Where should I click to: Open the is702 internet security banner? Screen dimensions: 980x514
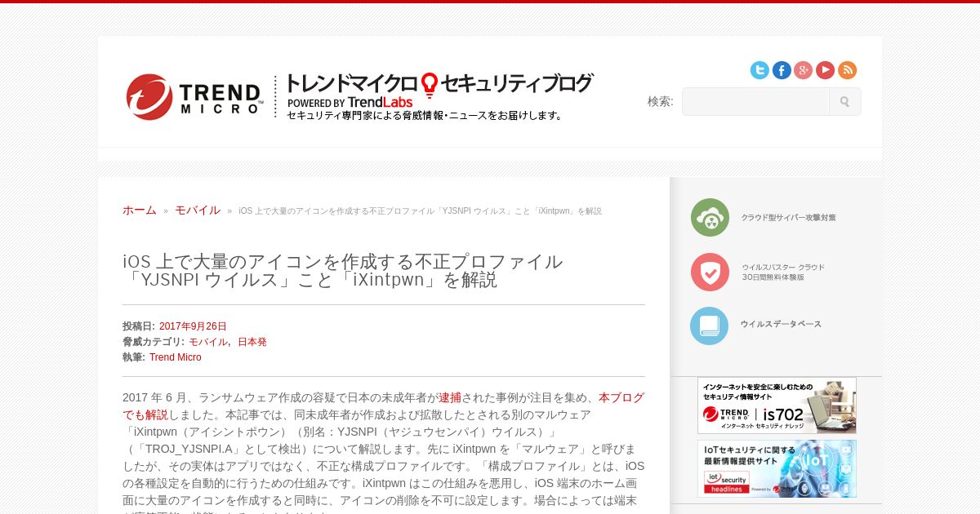point(777,405)
